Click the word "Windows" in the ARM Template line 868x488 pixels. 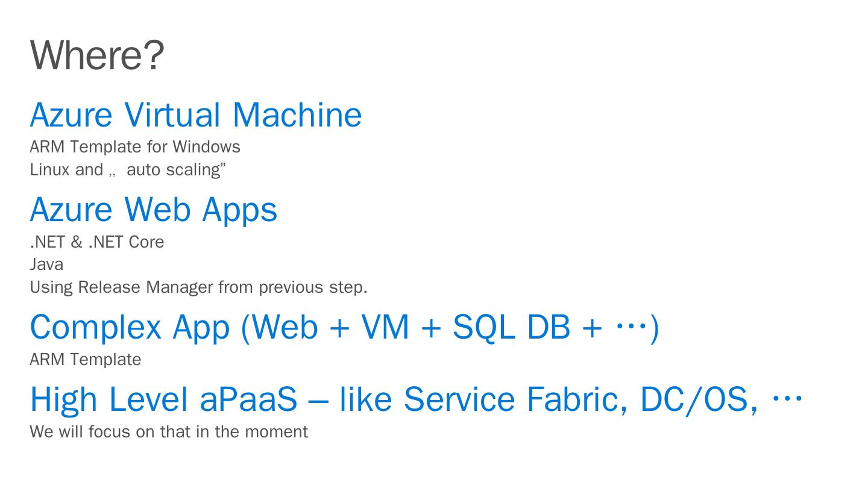[x=206, y=147]
